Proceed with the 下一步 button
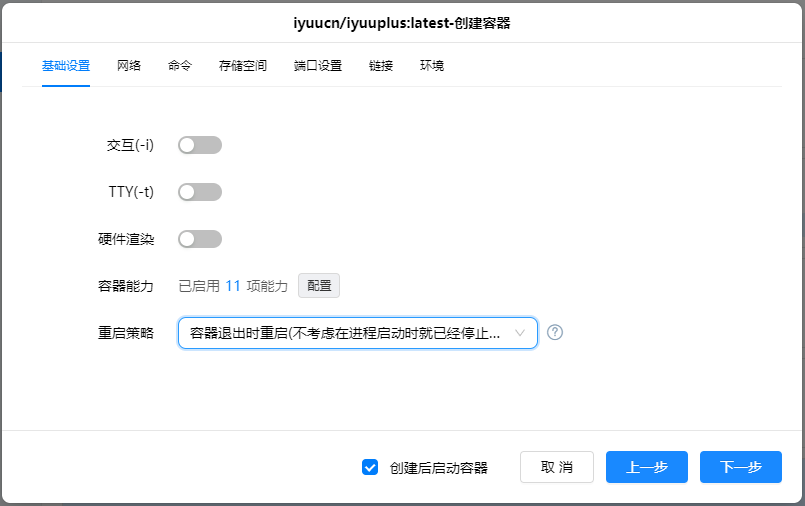 point(741,467)
